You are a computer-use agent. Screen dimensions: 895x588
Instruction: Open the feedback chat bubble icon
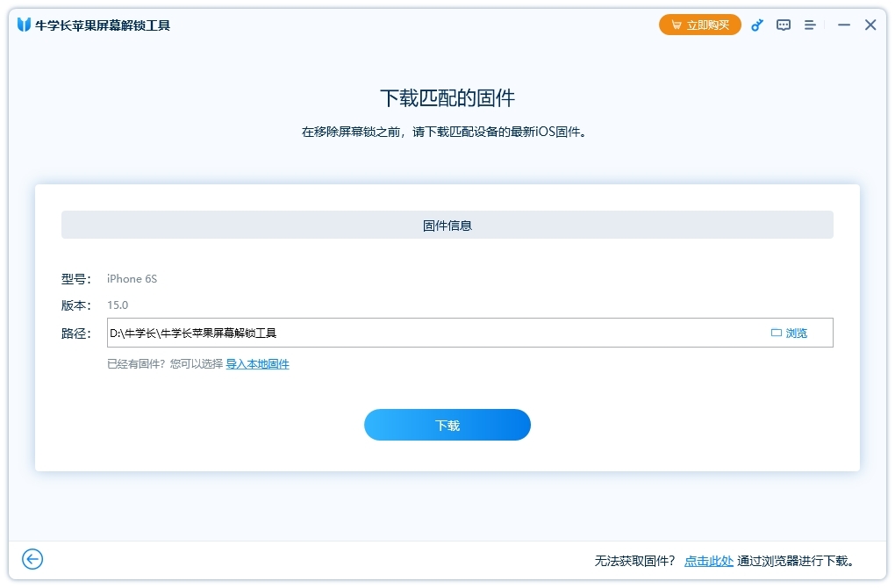coord(783,25)
